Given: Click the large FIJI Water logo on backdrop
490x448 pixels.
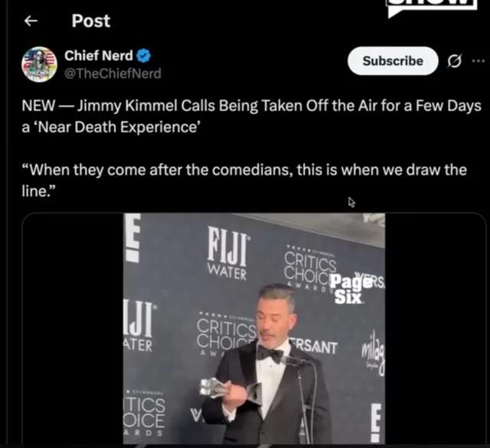Looking at the screenshot, I should click(x=228, y=253).
